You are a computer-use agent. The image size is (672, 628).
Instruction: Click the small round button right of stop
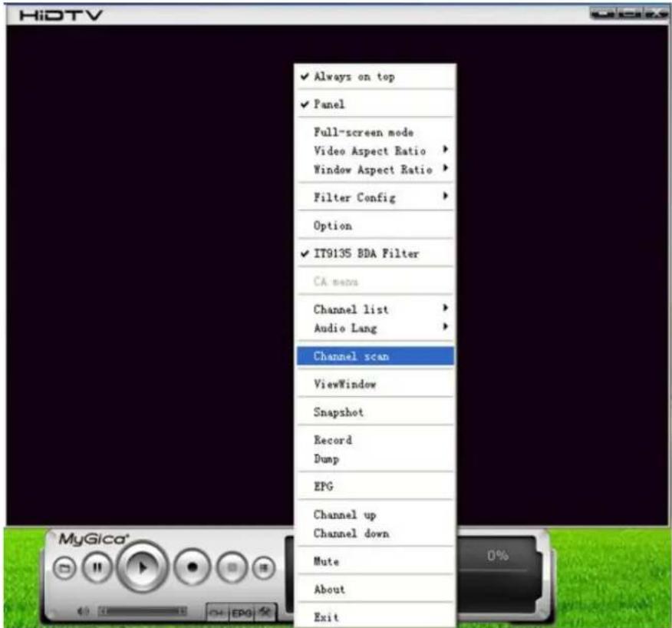(x=264, y=568)
